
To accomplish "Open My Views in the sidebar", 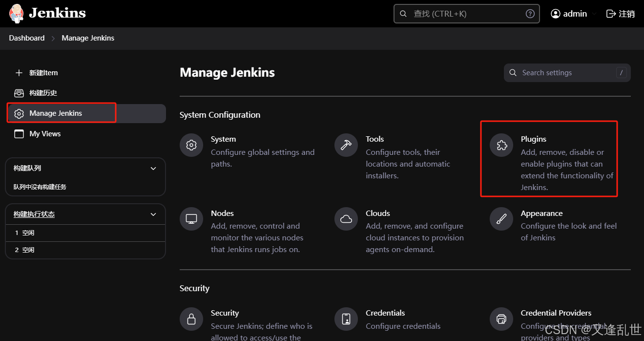I will coord(85,134).
